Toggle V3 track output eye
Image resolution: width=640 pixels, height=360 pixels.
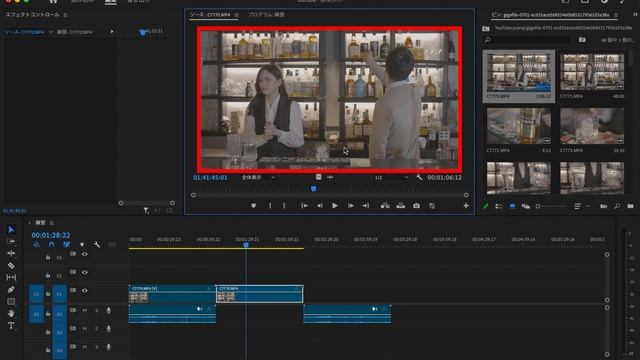(84, 254)
